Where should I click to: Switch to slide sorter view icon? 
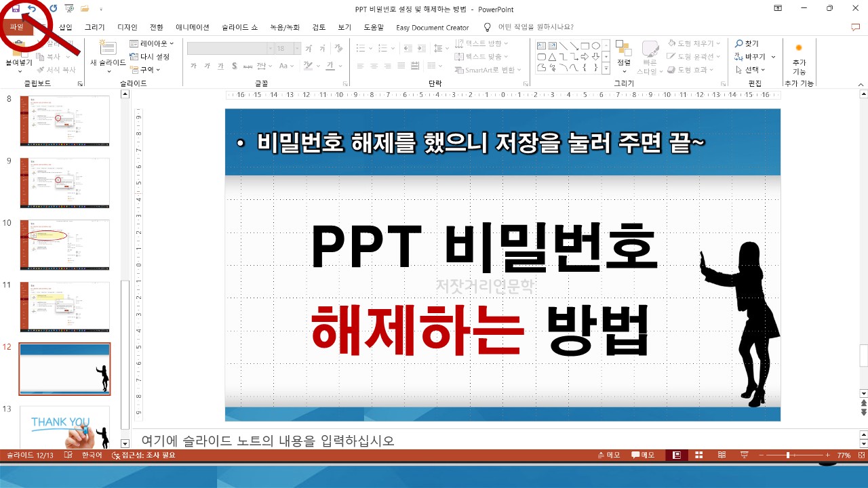698,455
